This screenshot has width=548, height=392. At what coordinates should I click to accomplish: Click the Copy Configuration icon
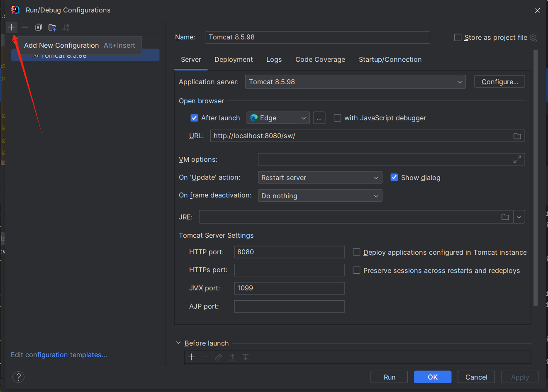(x=39, y=27)
